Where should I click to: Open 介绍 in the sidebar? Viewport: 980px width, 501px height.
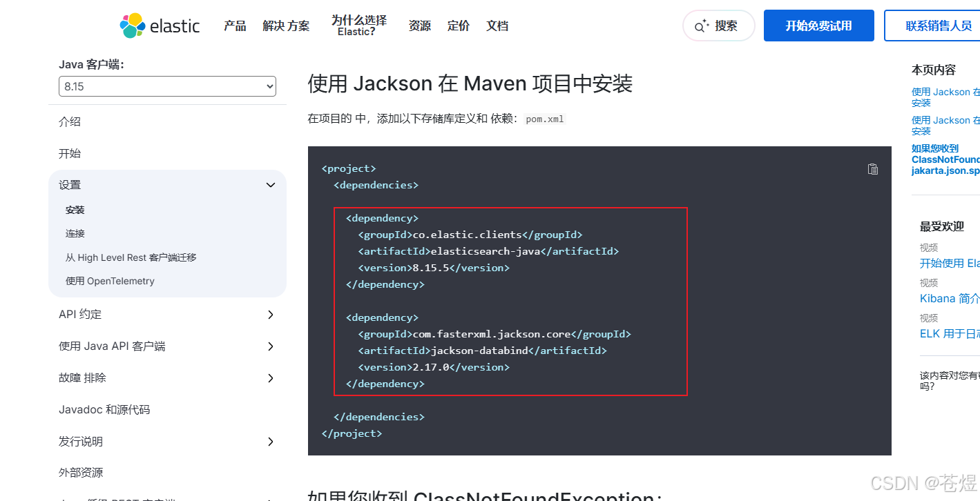(70, 121)
